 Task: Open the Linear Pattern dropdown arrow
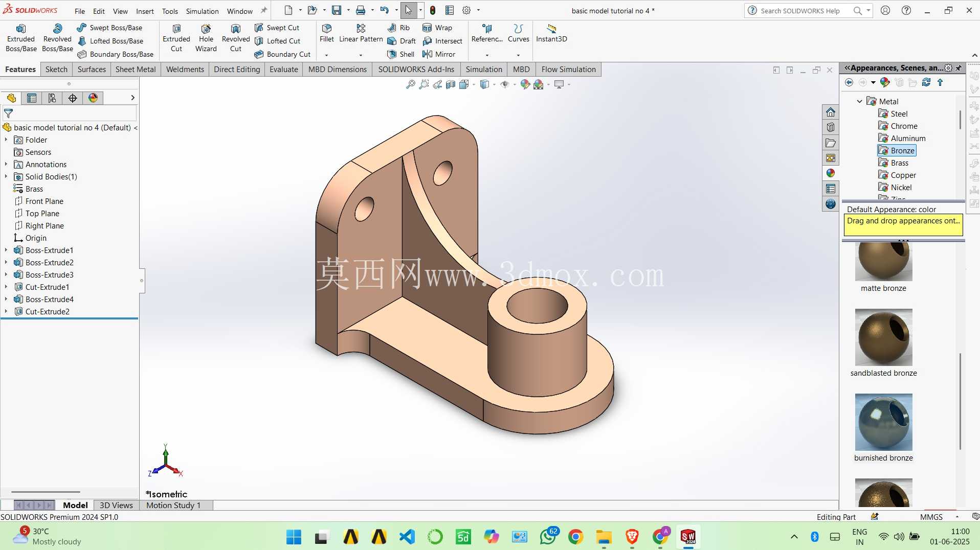(361, 55)
